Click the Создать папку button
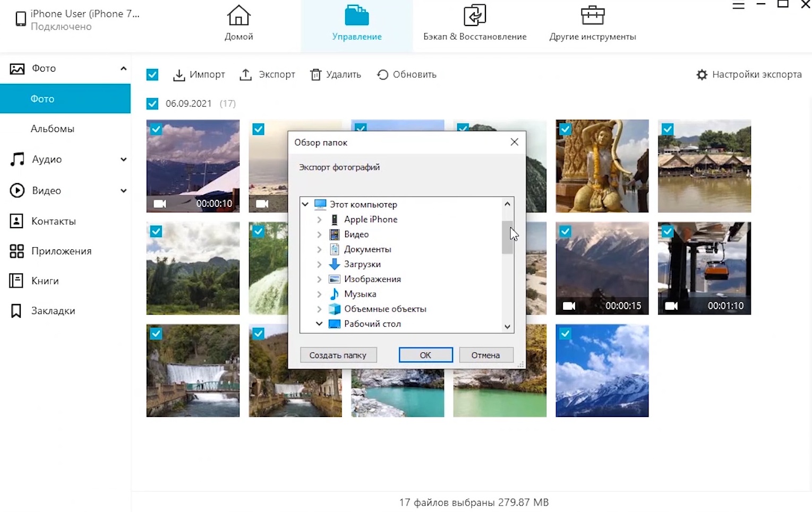Image resolution: width=812 pixels, height=512 pixels. [x=338, y=355]
